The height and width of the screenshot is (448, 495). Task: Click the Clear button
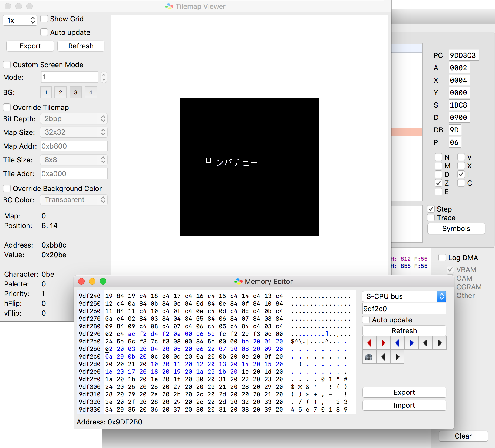pyautogui.click(x=463, y=436)
